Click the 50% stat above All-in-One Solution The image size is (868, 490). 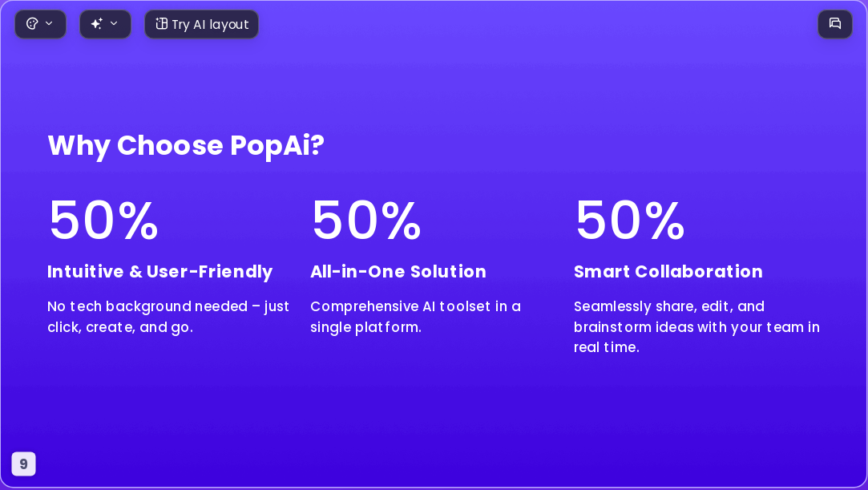(x=366, y=221)
